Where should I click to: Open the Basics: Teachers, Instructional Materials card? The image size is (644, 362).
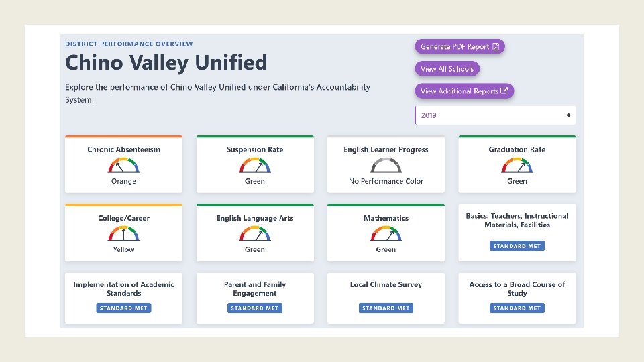[x=517, y=233]
